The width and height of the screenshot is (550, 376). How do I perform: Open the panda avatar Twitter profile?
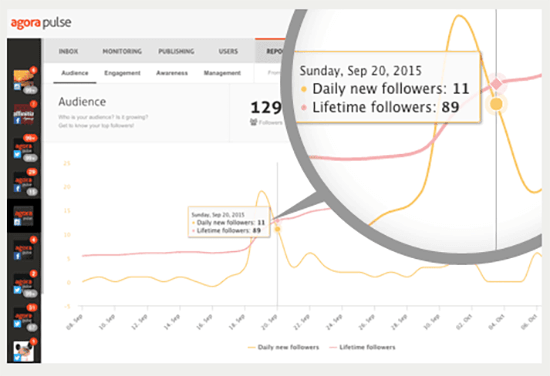click(24, 351)
